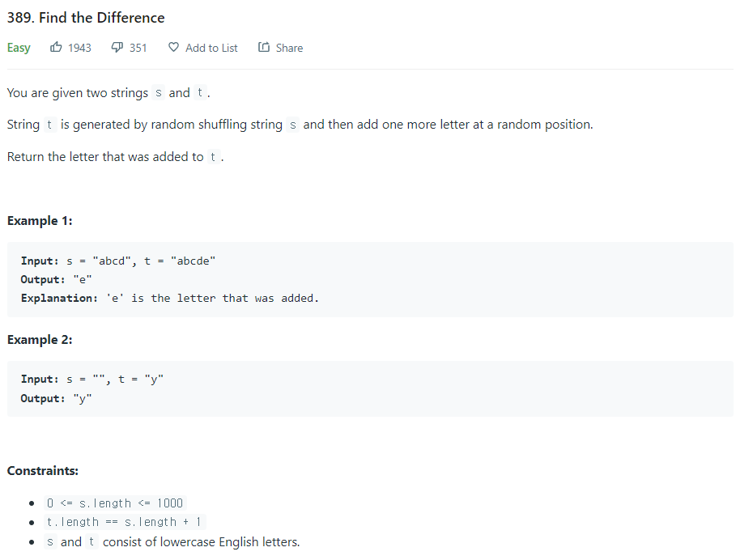Click the Explanation line in Example 1
The image size is (736, 560).
coord(169,299)
